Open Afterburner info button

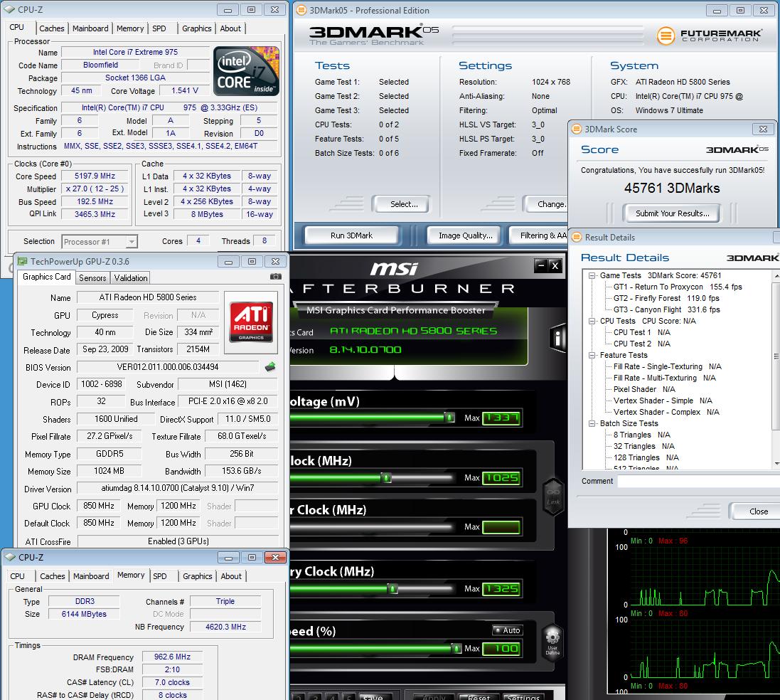click(x=558, y=339)
